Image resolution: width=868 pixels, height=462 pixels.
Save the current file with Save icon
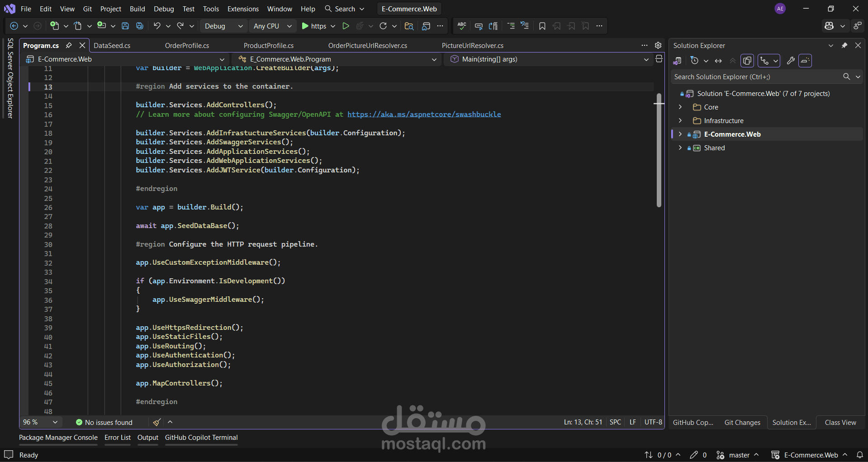(x=125, y=26)
